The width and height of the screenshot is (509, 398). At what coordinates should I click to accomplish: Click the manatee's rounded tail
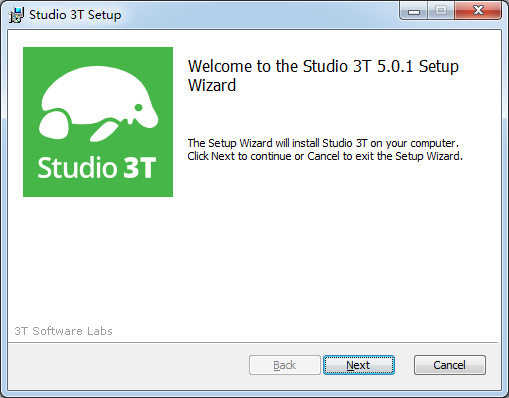[54, 124]
